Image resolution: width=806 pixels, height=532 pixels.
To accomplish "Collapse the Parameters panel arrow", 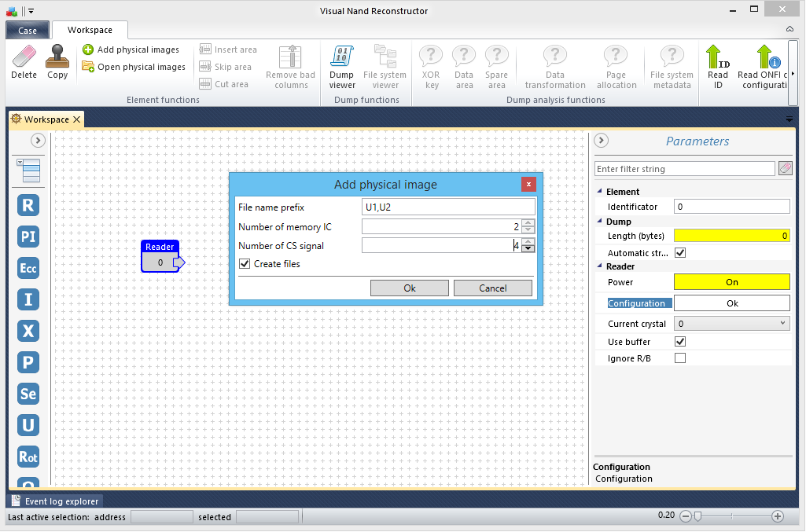I will [601, 140].
